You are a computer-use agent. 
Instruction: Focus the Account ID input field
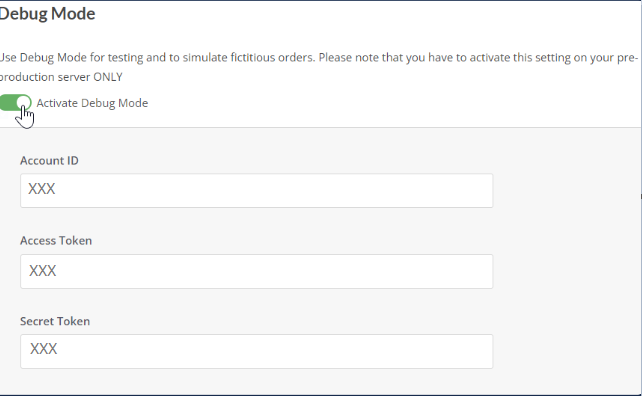pos(257,190)
